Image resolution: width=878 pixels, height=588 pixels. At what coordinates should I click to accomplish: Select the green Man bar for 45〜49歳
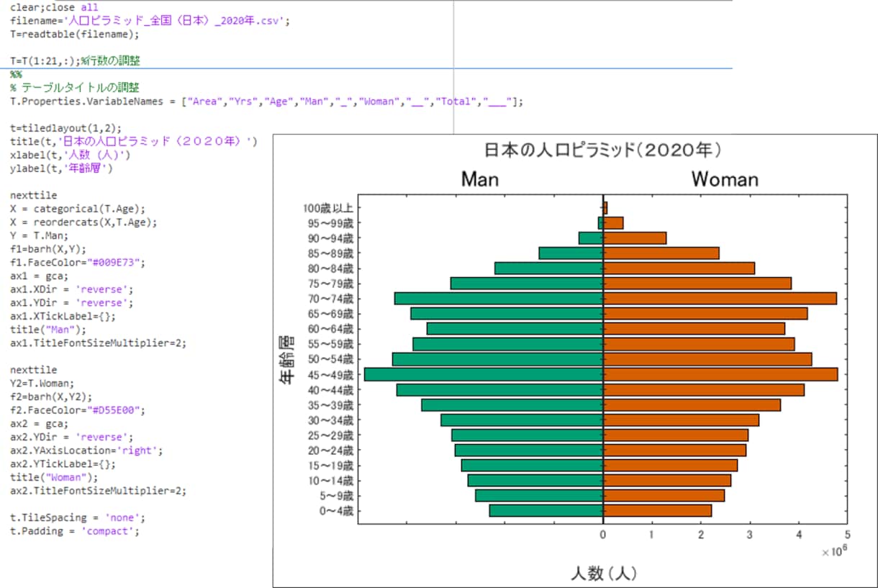point(484,374)
